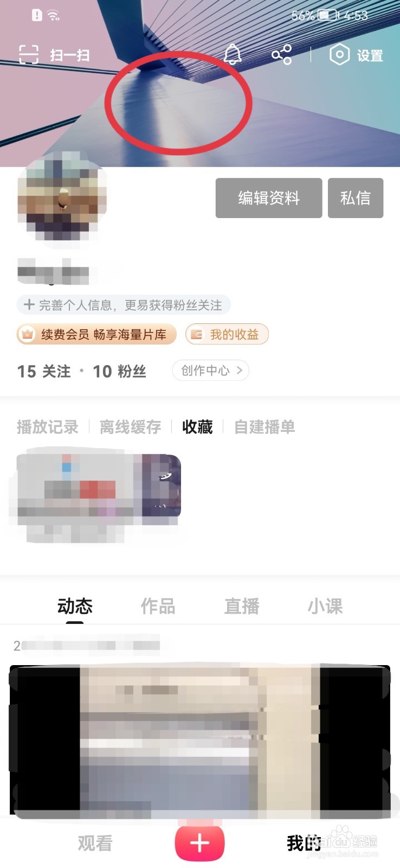Tap the scan QR code icon
The image size is (400, 868).
coord(29,55)
